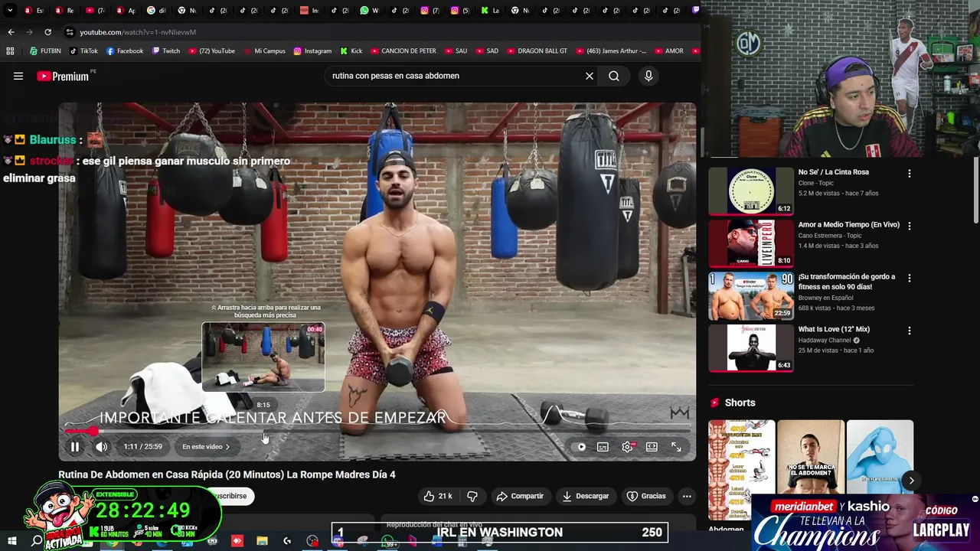Toggle autoplay switch in player

(580, 447)
